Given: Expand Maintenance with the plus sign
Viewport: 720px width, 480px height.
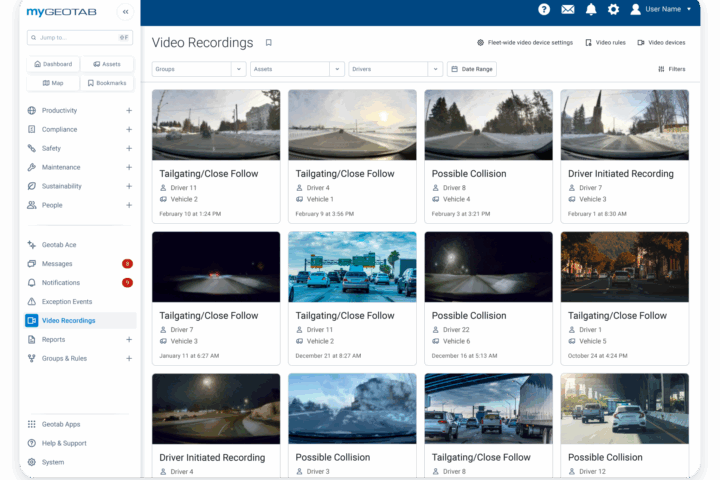Looking at the screenshot, I should point(129,167).
